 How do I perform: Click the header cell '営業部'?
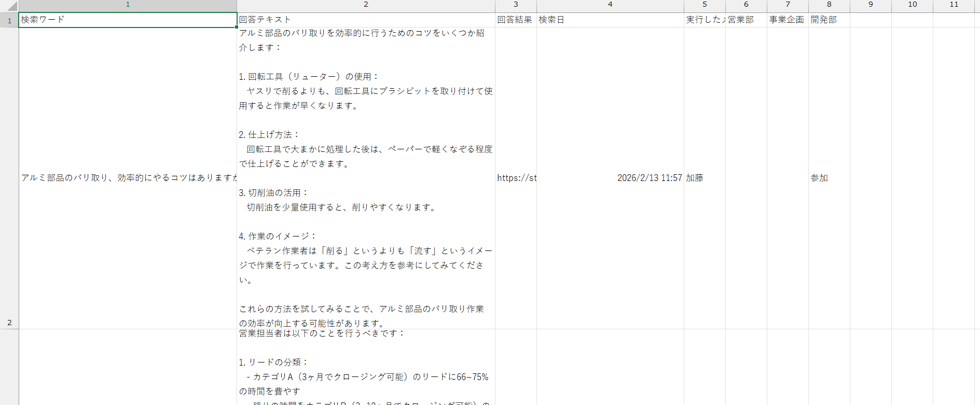746,20
